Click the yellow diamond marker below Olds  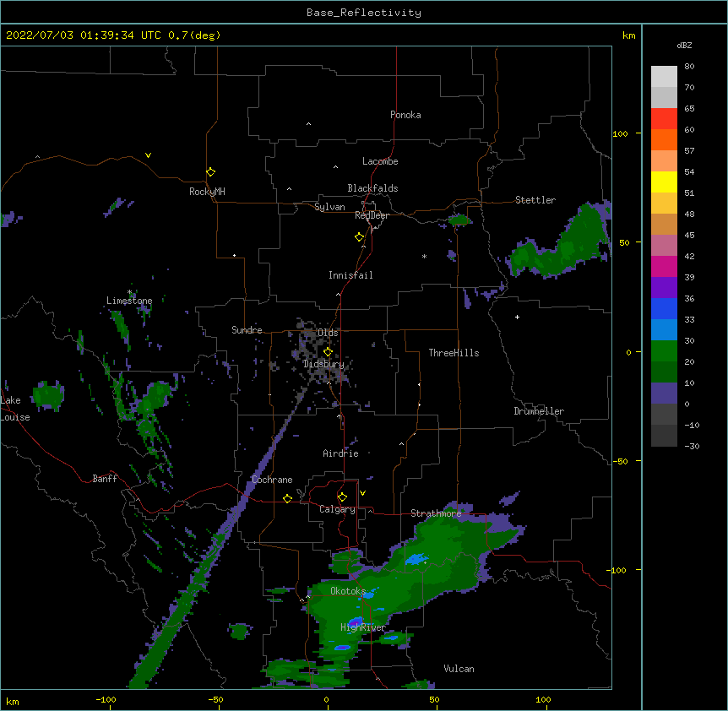[328, 351]
